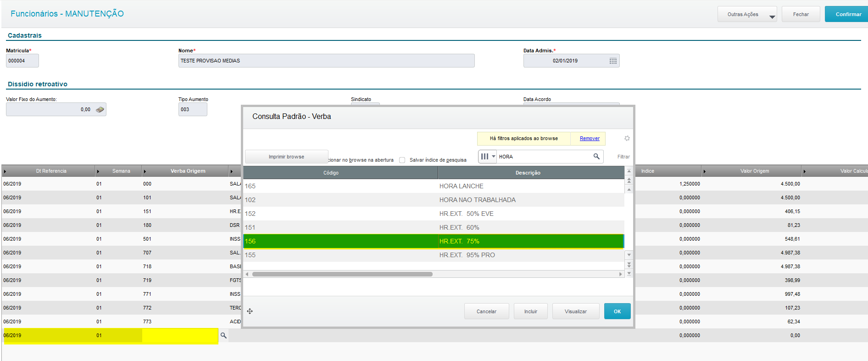Move up one line in Verba list
The height and width of the screenshot is (361, 868).
pyautogui.click(x=629, y=189)
